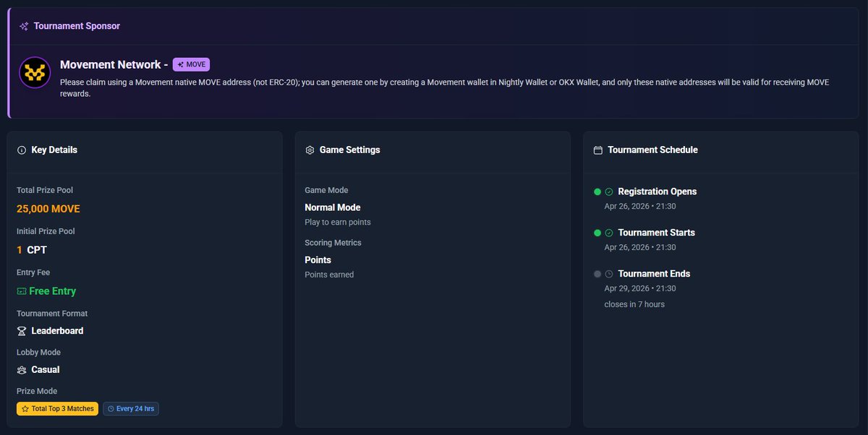Click the Game Mode label
Image resolution: width=868 pixels, height=435 pixels.
pos(326,191)
